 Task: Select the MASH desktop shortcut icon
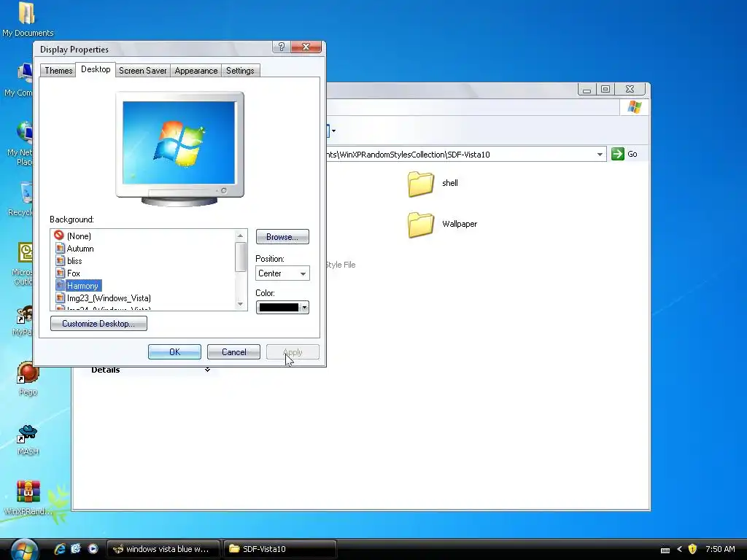pos(28,439)
